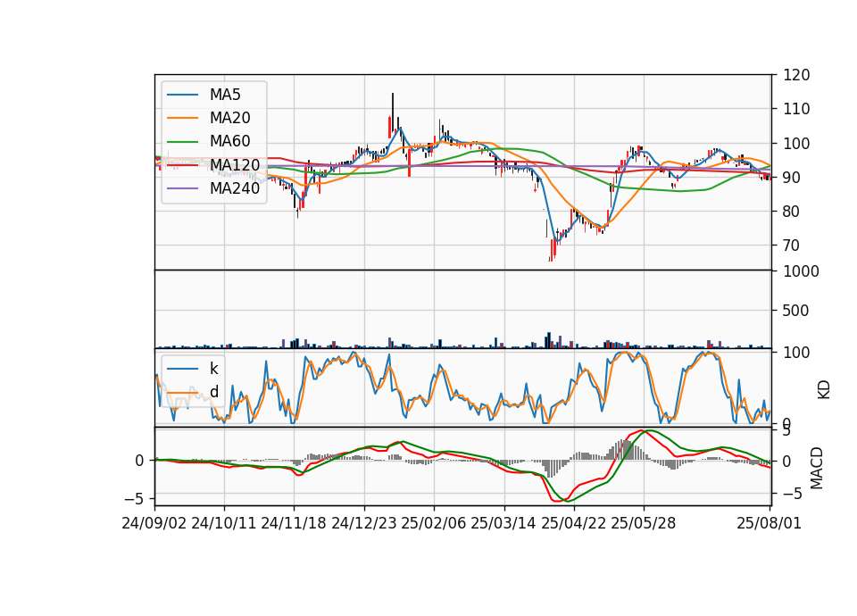The height and width of the screenshot is (616, 857).
Task: Click the 25/08/01 date label
Action: click(x=769, y=523)
